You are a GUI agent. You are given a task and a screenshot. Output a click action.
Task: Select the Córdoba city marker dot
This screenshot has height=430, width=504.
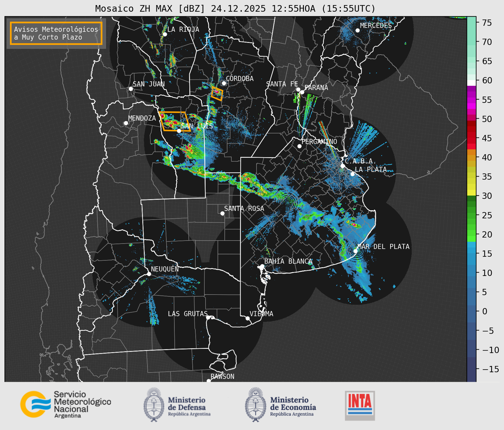coord(224,83)
